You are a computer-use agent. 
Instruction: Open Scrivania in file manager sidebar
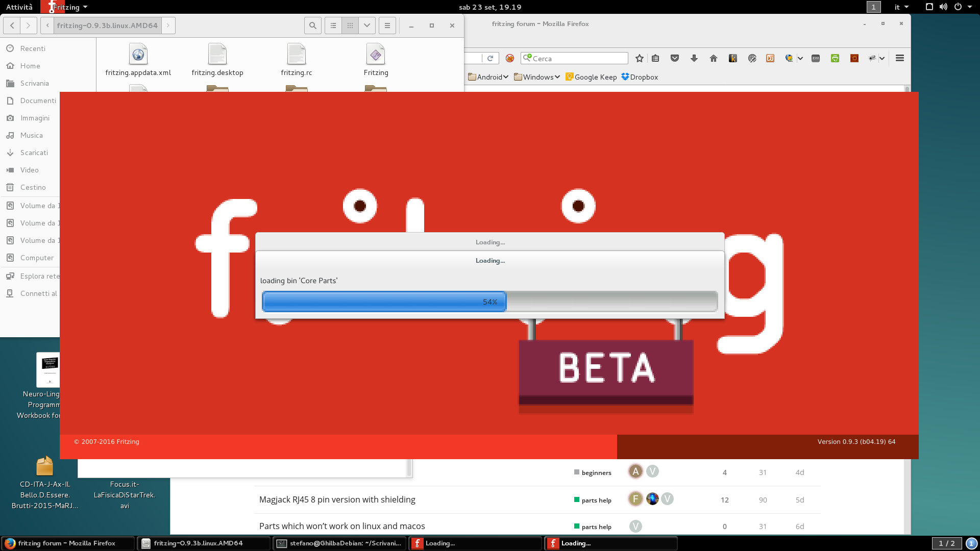(x=34, y=83)
